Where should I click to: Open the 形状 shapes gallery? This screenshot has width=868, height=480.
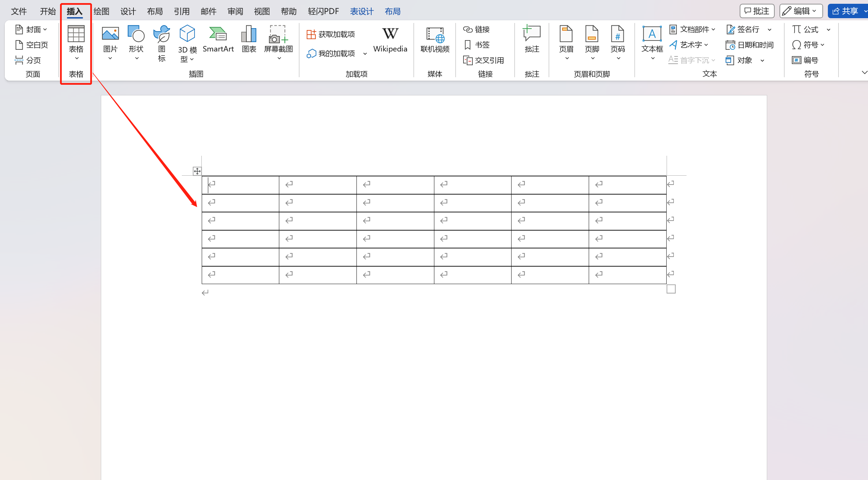point(136,43)
